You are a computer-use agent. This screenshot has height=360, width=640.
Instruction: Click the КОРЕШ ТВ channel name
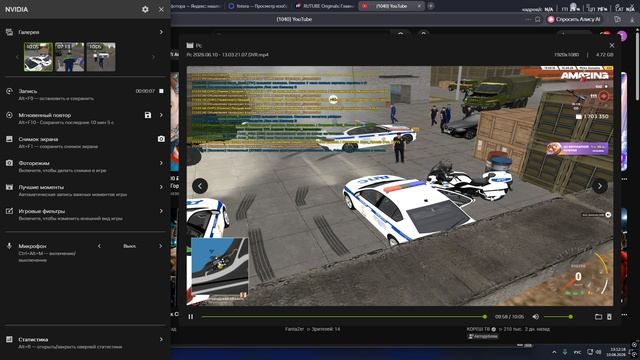[478, 329]
